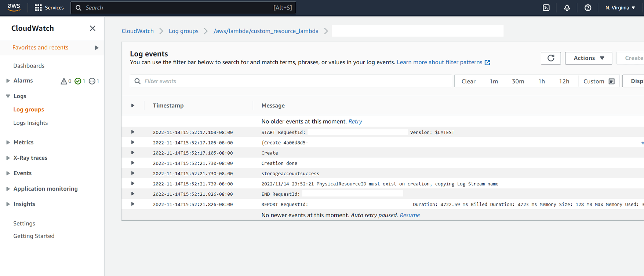The height and width of the screenshot is (276, 644).
Task: Expand all log event rows header arrow
Action: tap(133, 106)
